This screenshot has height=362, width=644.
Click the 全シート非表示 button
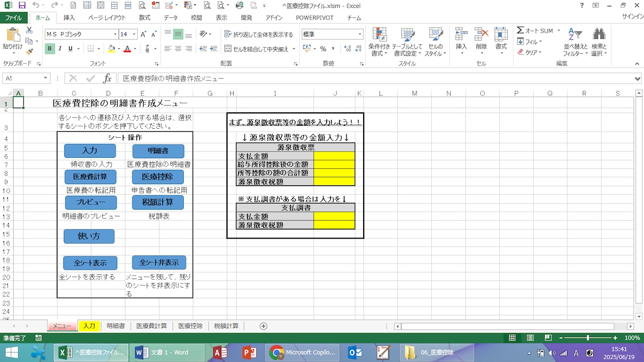pos(159,262)
